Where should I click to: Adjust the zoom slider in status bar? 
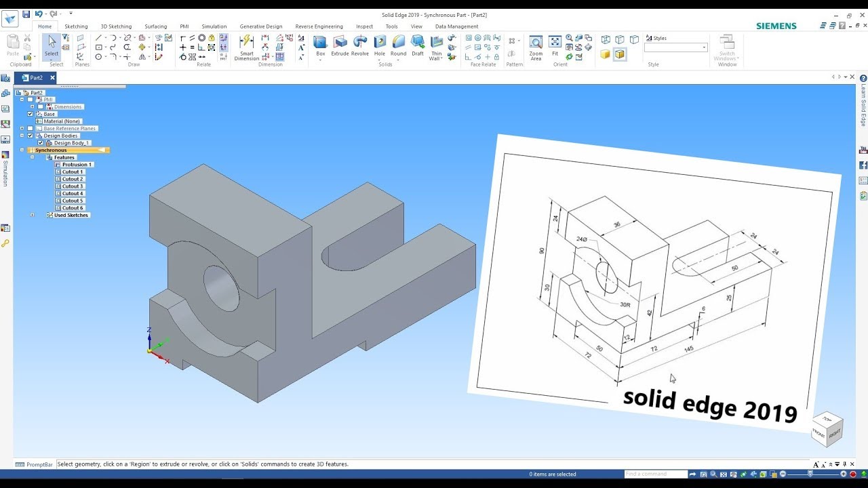(810, 474)
